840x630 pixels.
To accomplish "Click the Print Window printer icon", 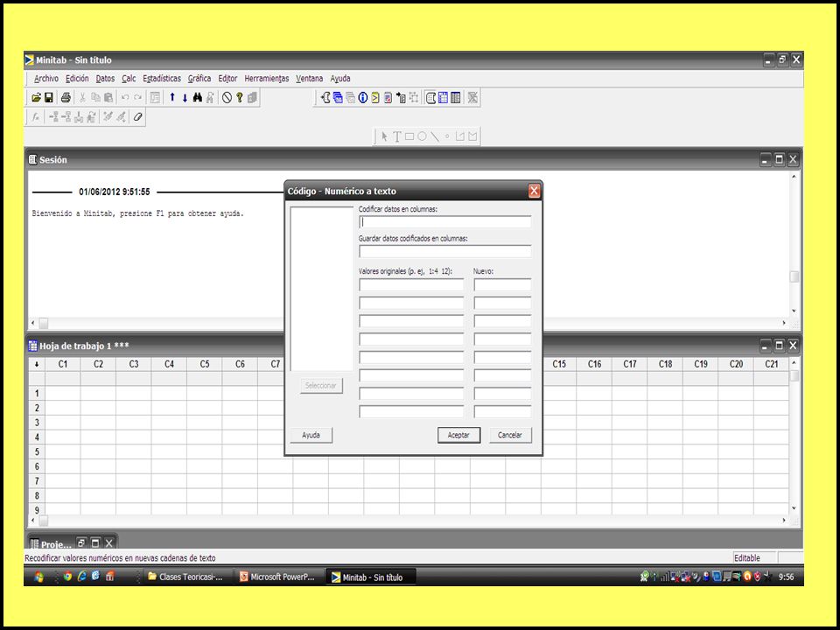I will (66, 97).
